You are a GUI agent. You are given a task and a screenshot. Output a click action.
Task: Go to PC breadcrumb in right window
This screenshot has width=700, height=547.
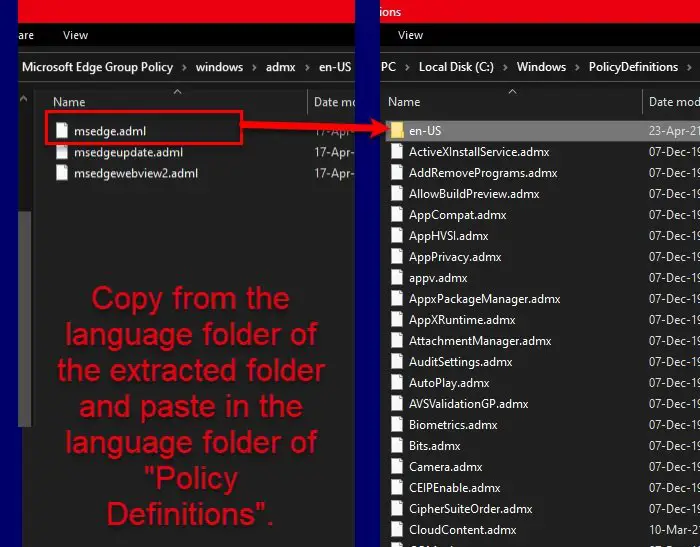pos(388,67)
